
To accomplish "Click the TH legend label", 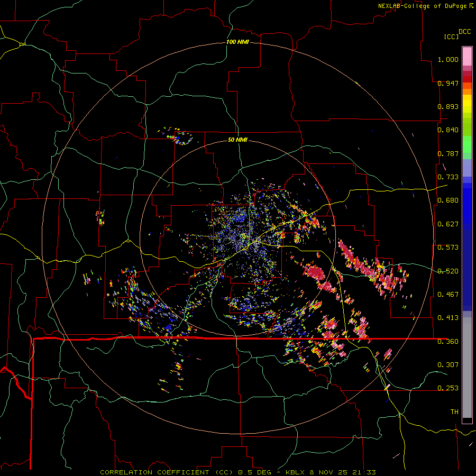I will point(454,412).
